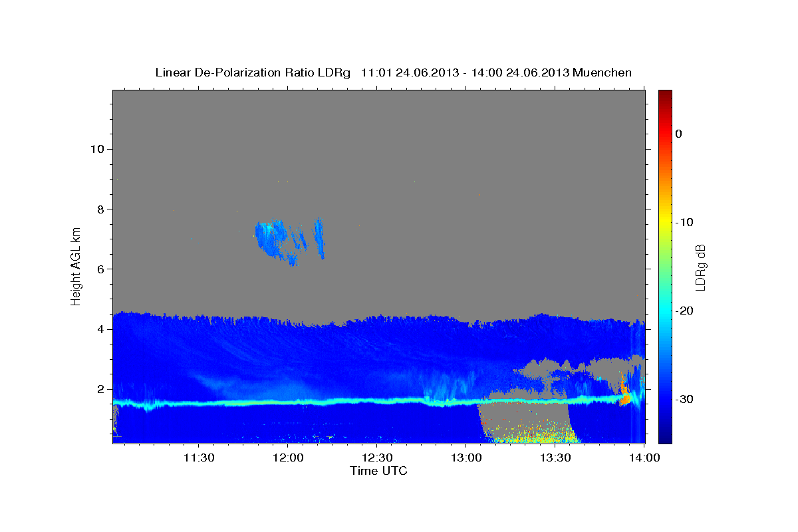Click the cyan melting layer band at 12:00
This screenshot has height=532, width=798.
287,402
